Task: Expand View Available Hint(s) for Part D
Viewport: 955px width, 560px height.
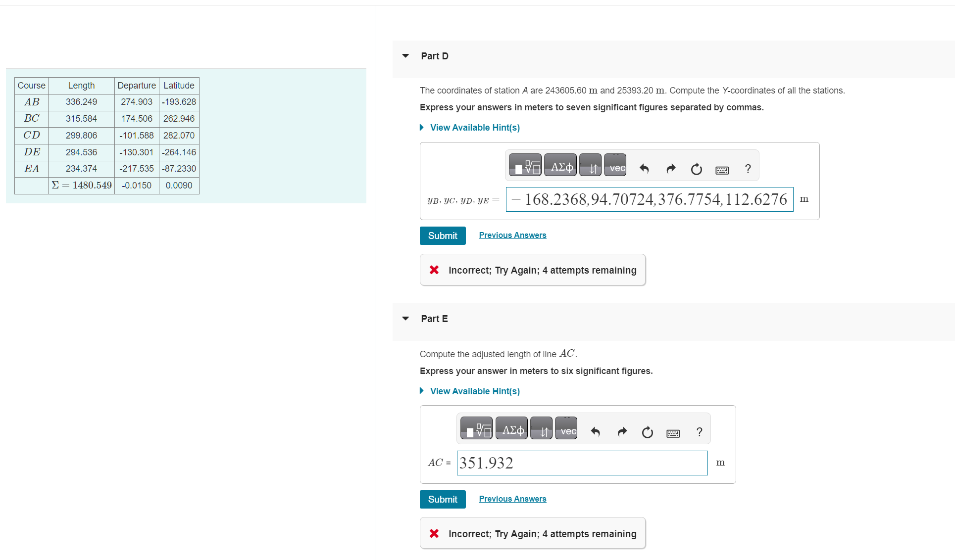Action: pos(474,128)
